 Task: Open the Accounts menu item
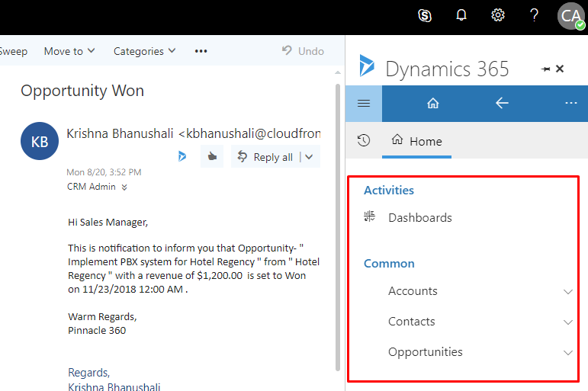[413, 291]
